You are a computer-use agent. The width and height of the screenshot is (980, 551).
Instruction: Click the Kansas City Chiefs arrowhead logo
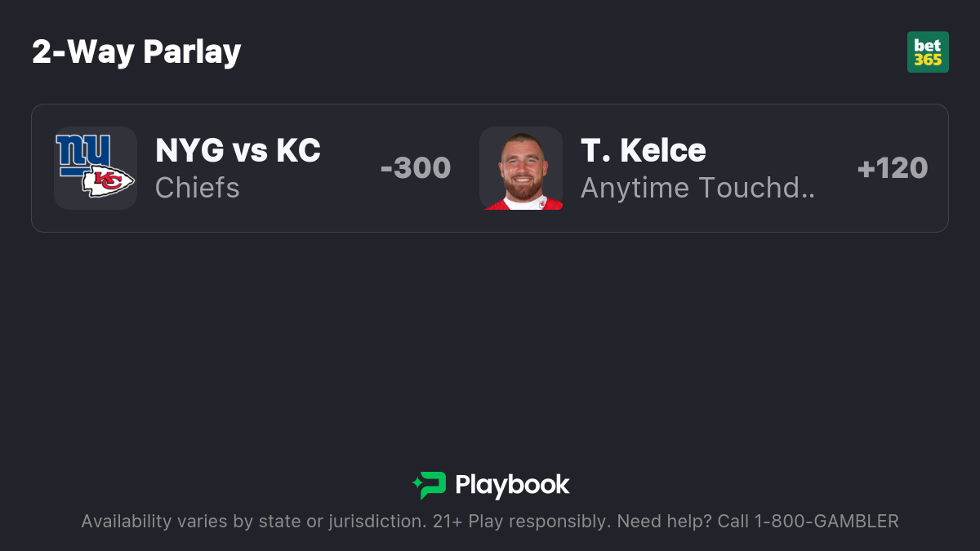click(x=108, y=181)
